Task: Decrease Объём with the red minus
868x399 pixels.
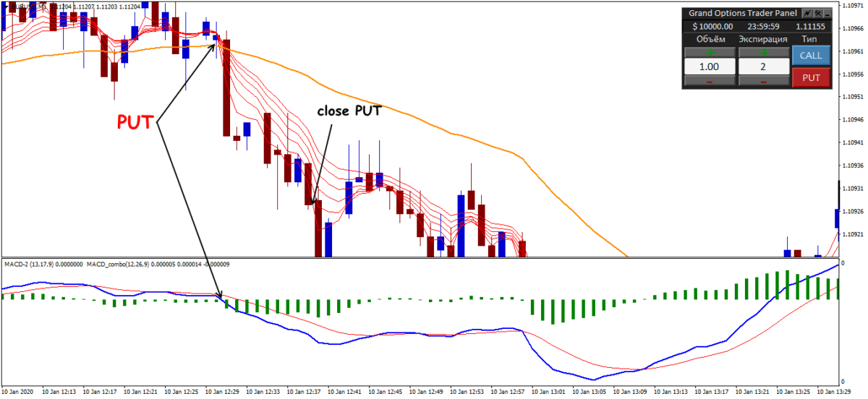Action: click(709, 82)
